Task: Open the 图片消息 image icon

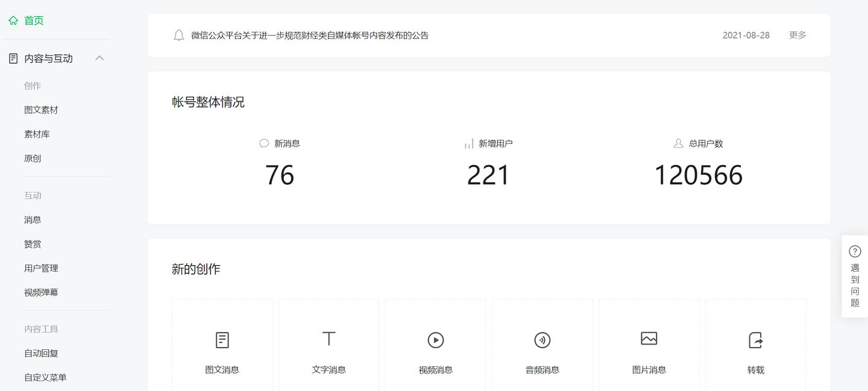Action: click(x=649, y=340)
